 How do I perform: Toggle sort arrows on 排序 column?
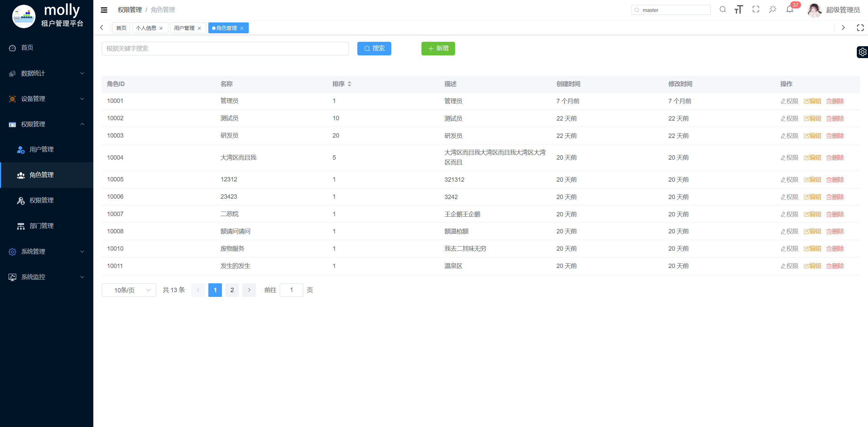point(350,84)
